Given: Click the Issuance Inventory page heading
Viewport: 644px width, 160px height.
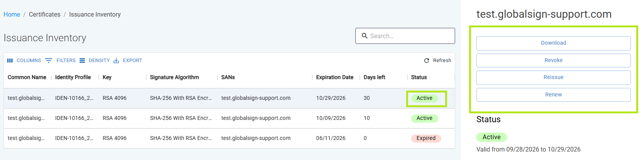Looking at the screenshot, I should (x=45, y=38).
